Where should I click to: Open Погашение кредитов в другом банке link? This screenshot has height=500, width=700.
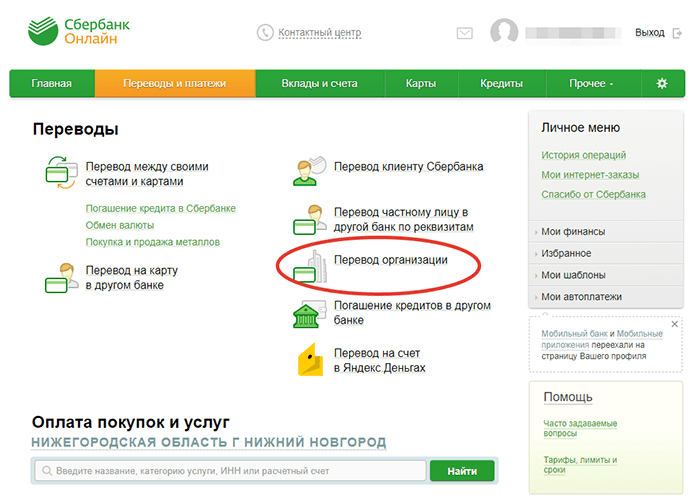412,313
